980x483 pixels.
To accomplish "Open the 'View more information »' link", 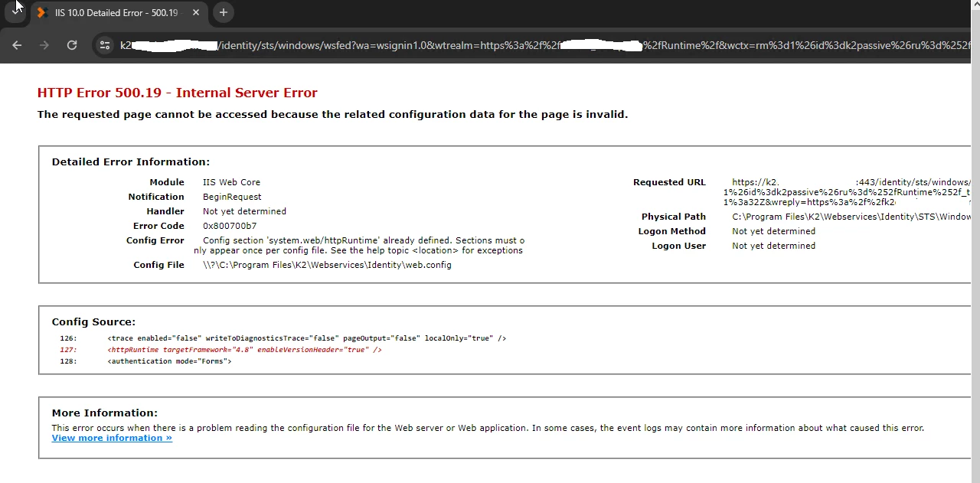I will pyautogui.click(x=111, y=437).
